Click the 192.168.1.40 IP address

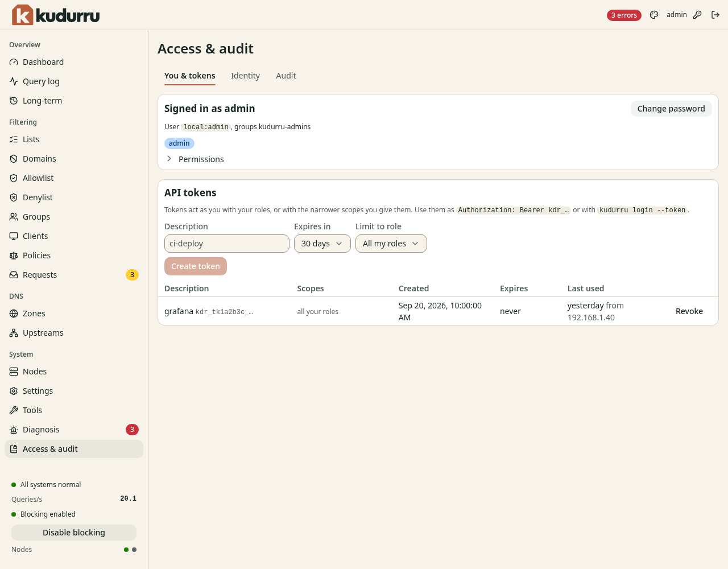[x=591, y=318]
